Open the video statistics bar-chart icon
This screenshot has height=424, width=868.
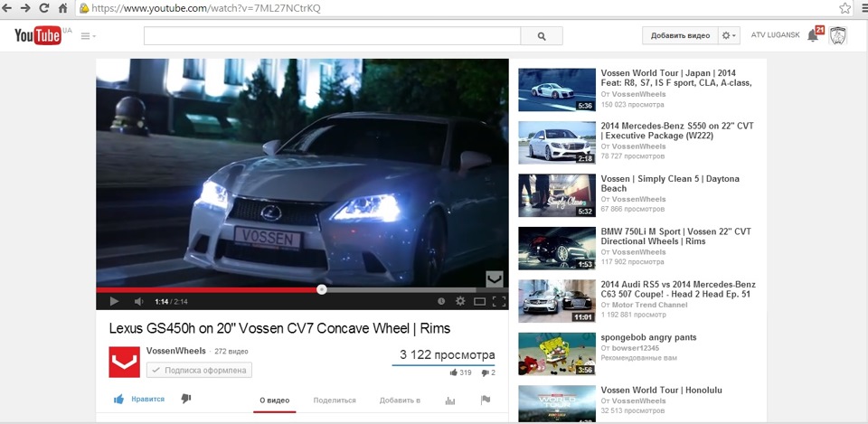click(x=450, y=400)
